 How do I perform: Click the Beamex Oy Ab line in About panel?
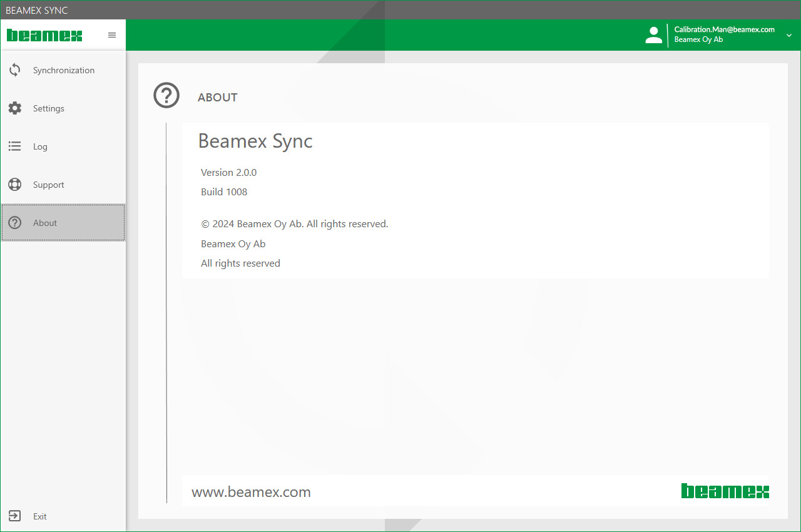(x=233, y=243)
